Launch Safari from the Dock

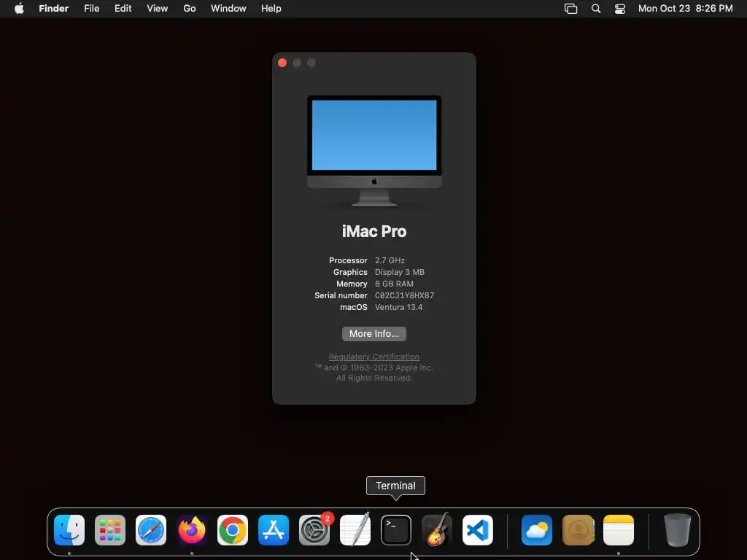click(151, 530)
